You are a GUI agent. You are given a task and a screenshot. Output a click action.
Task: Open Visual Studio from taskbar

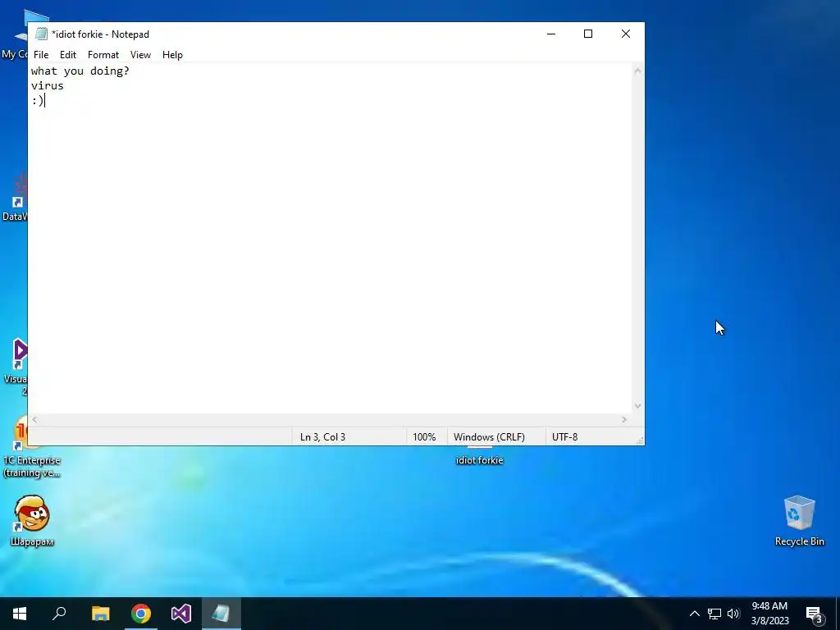181,614
